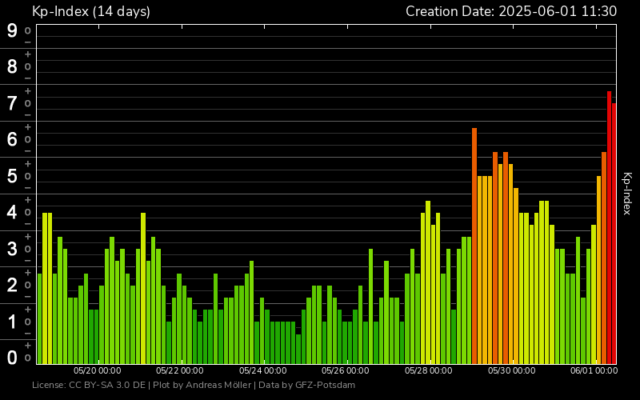Click the number 3 on the y-axis
Screen dimensions: 640x400
[12, 249]
